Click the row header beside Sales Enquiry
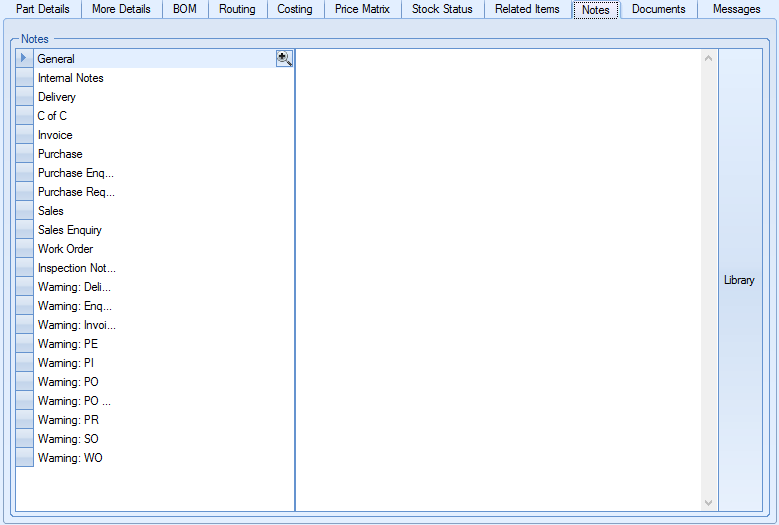 [24, 230]
